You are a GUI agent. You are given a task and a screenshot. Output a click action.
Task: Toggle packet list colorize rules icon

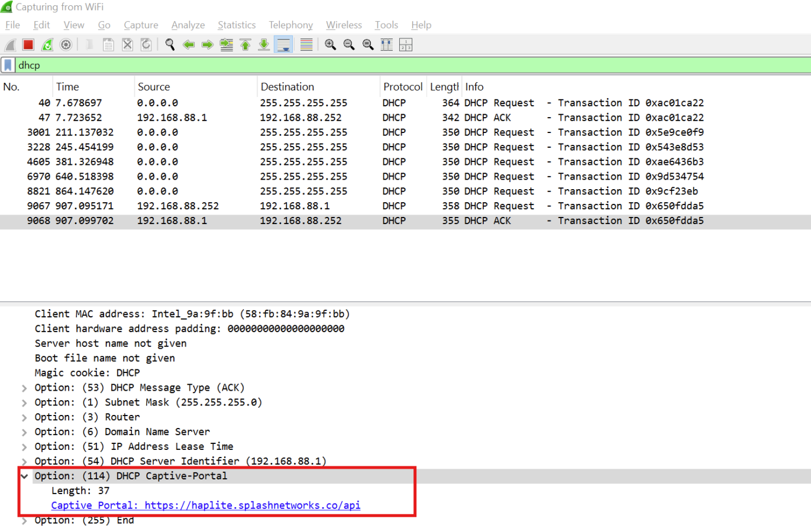306,45
